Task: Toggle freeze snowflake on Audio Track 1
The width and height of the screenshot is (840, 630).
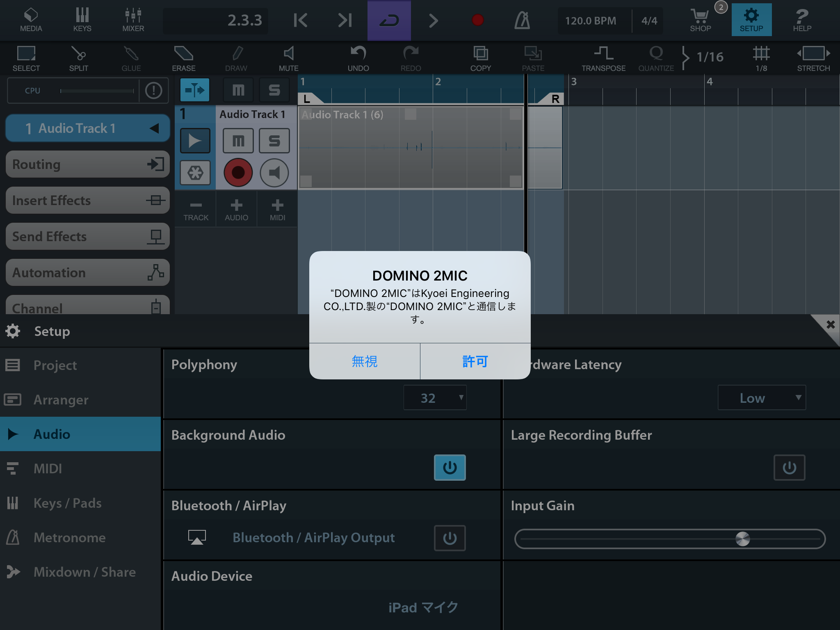Action: [195, 173]
